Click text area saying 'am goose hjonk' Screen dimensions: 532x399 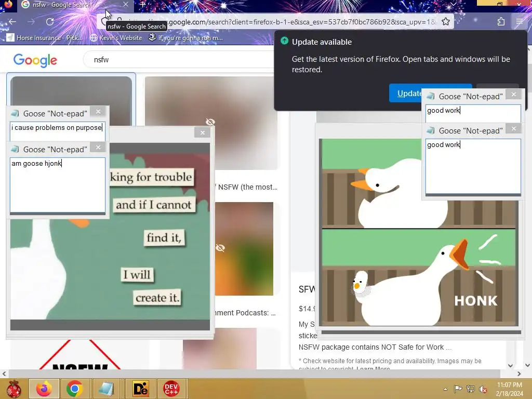tap(57, 184)
